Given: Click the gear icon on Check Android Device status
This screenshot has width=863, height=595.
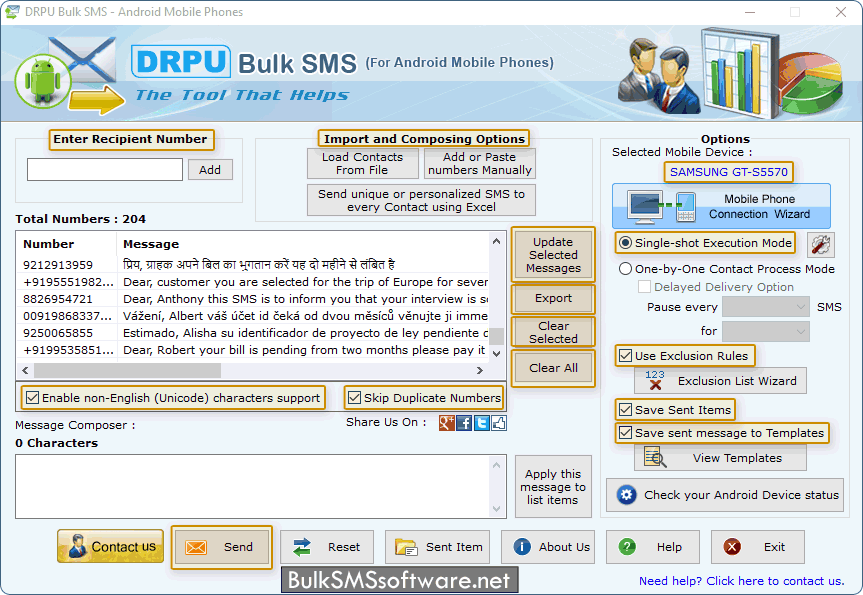Looking at the screenshot, I should [x=626, y=495].
